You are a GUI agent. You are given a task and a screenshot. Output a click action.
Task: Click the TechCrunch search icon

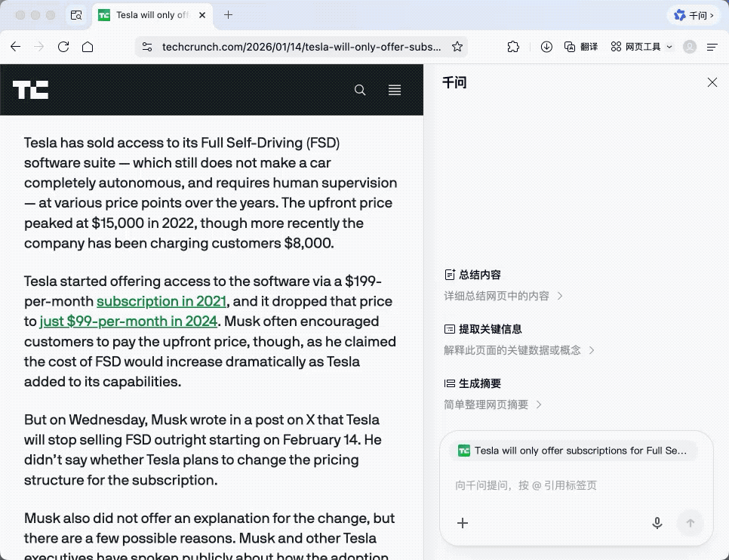tap(360, 91)
